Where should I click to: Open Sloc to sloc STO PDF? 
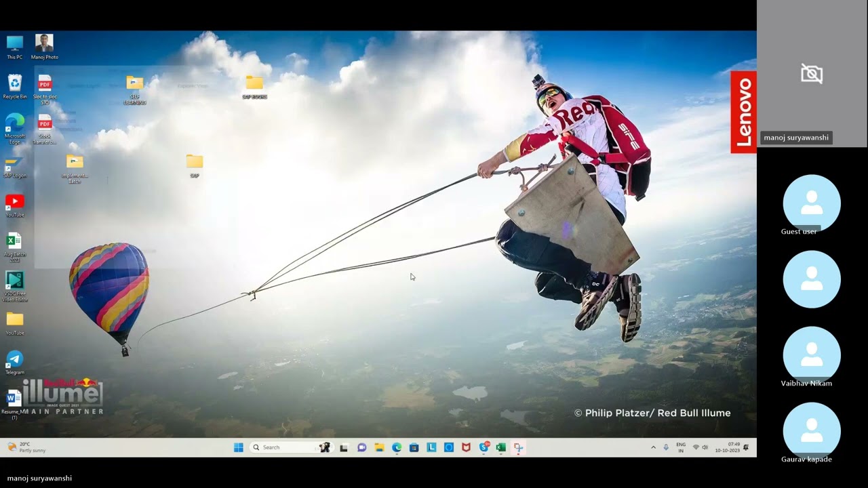[45, 90]
